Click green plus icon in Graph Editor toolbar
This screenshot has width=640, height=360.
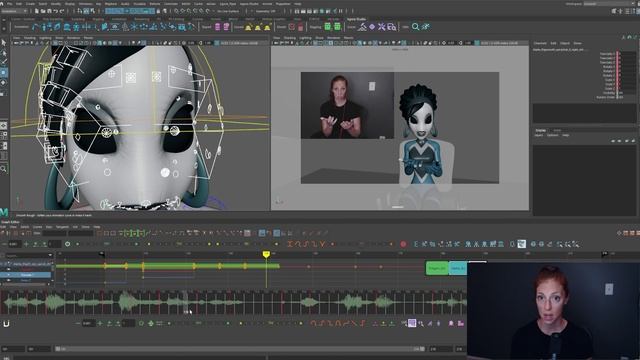27,244
